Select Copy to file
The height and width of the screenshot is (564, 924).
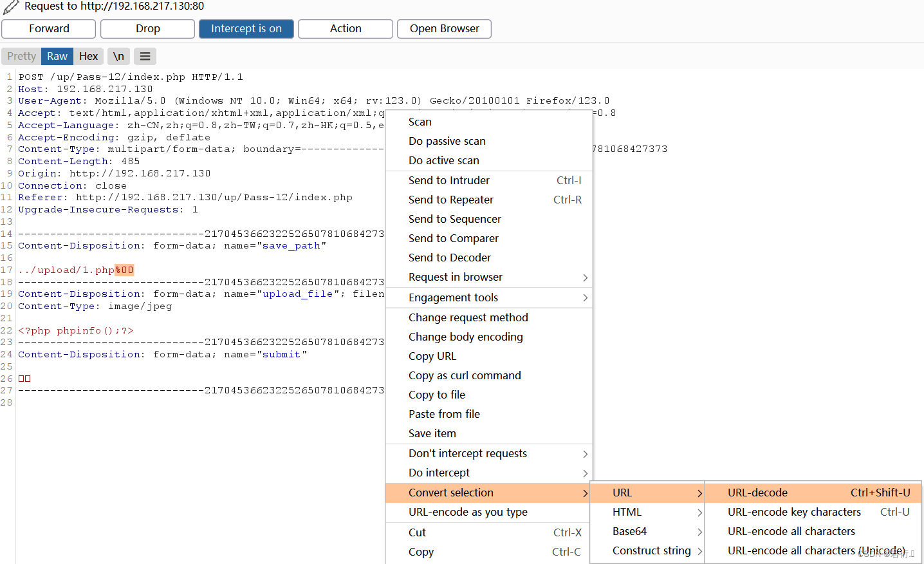tap(488, 395)
